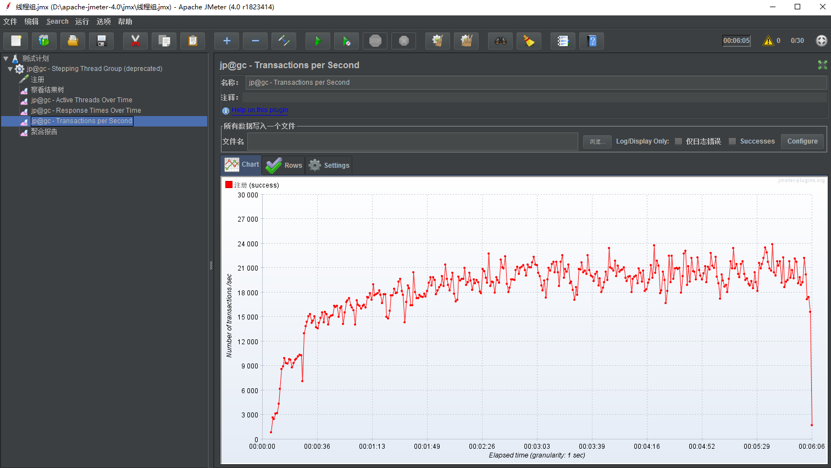
Task: Open the Templates toolbar icon
Action: (x=44, y=41)
